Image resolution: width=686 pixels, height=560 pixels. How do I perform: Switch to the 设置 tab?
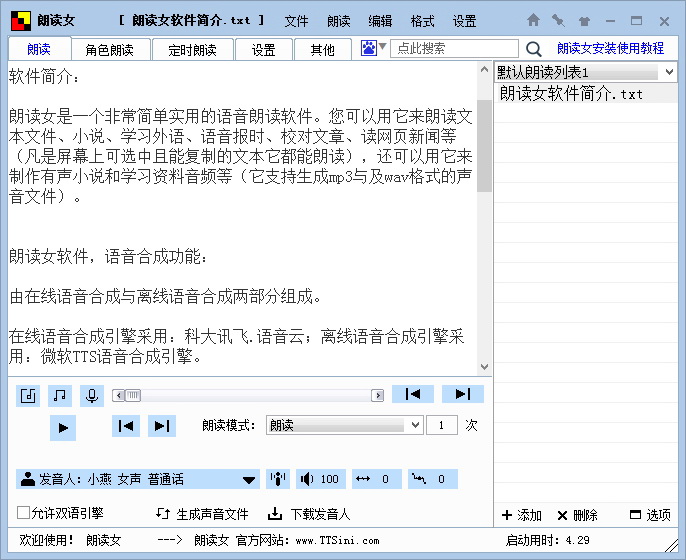click(x=264, y=49)
